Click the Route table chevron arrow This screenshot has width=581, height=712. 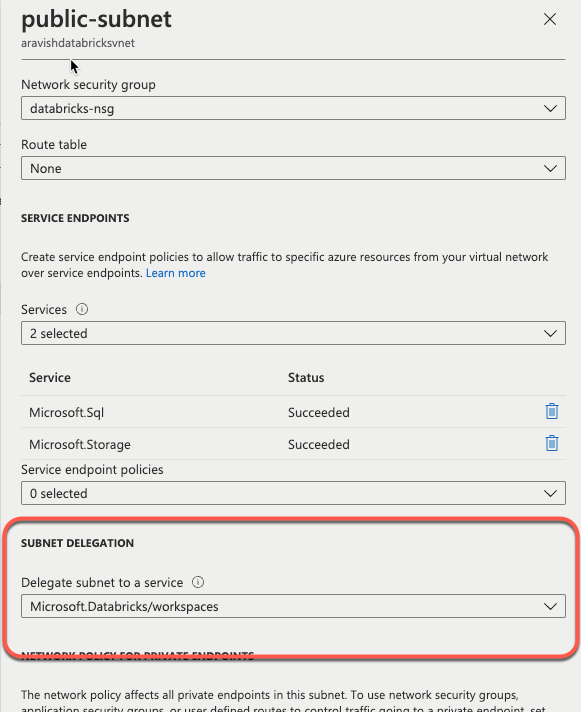tap(550, 168)
